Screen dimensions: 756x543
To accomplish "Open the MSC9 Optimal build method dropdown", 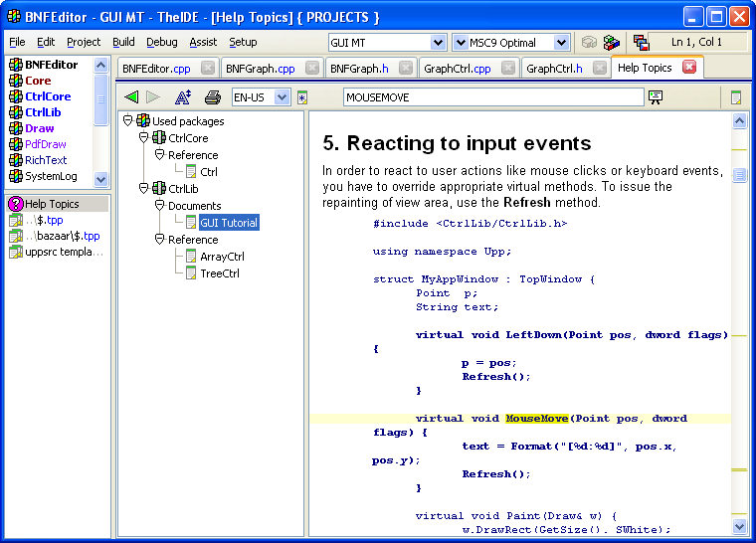I will (561, 43).
